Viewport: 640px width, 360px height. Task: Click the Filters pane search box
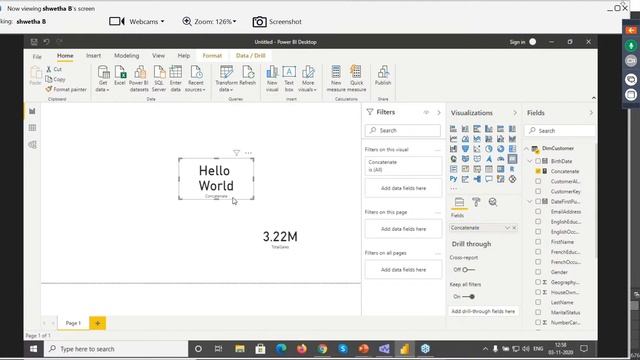point(403,131)
